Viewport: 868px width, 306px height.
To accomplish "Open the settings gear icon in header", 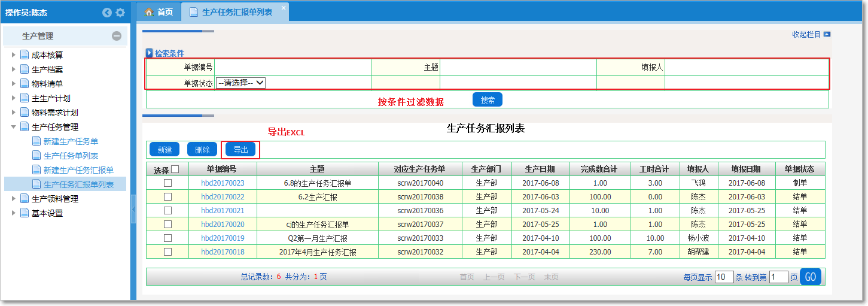I will [x=120, y=13].
